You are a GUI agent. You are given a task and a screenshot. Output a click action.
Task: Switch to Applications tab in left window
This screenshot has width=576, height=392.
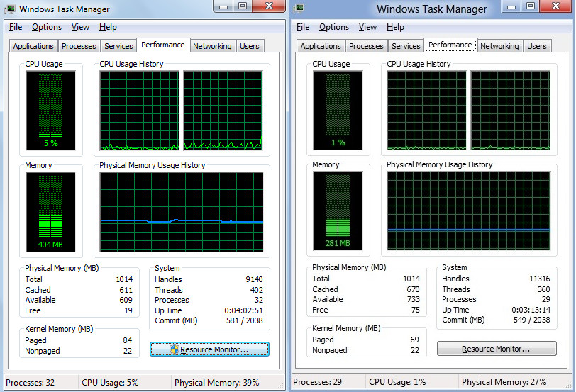point(33,46)
